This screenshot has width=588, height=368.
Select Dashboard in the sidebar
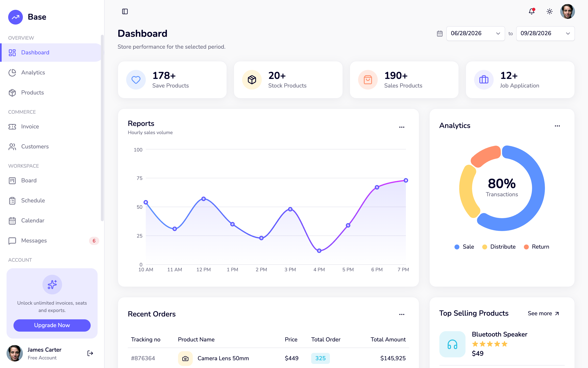[x=51, y=53]
